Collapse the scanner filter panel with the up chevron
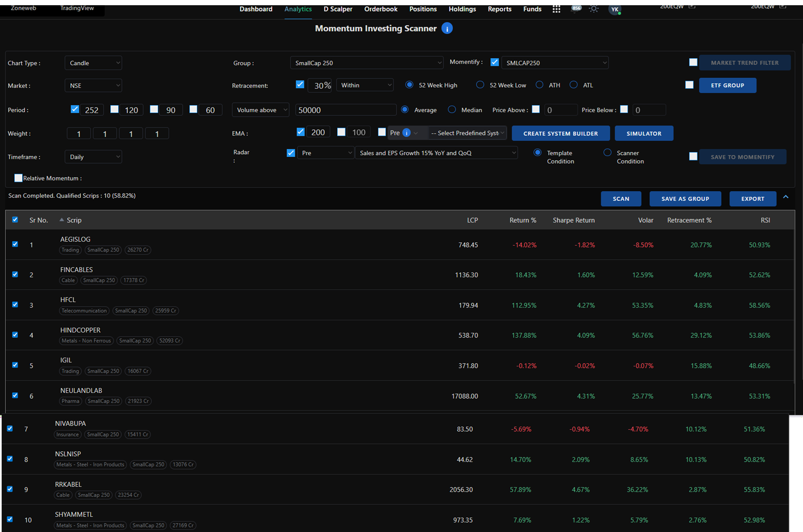 786,197
